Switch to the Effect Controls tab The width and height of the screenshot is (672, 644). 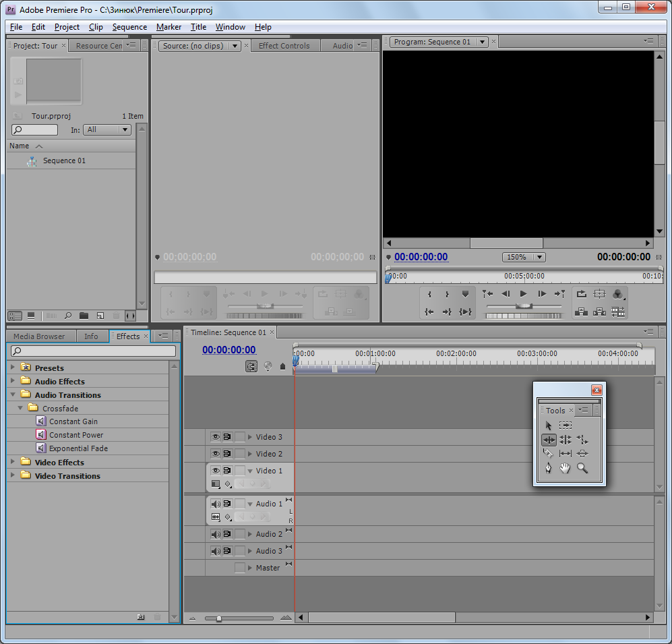(284, 46)
